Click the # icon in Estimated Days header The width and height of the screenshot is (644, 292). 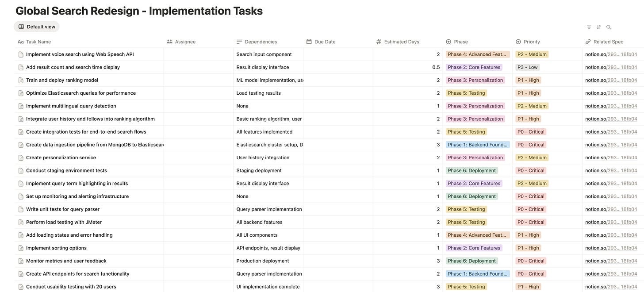pos(378,41)
